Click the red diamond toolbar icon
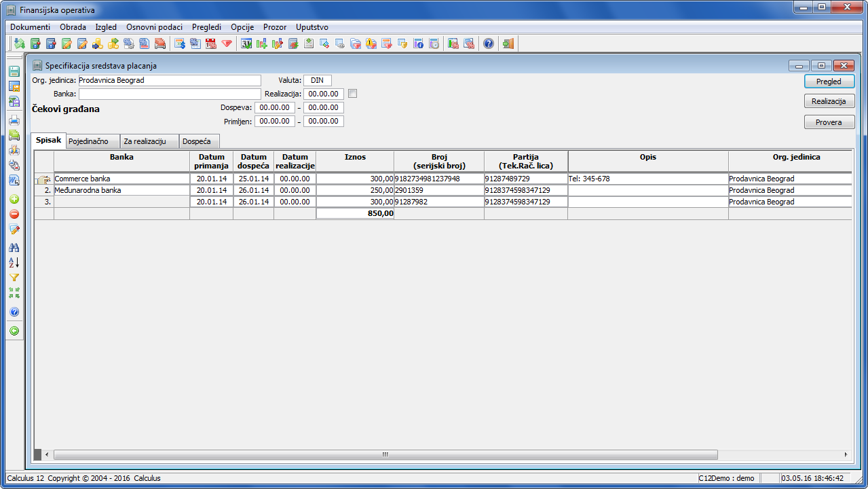The width and height of the screenshot is (868, 489). coord(227,44)
